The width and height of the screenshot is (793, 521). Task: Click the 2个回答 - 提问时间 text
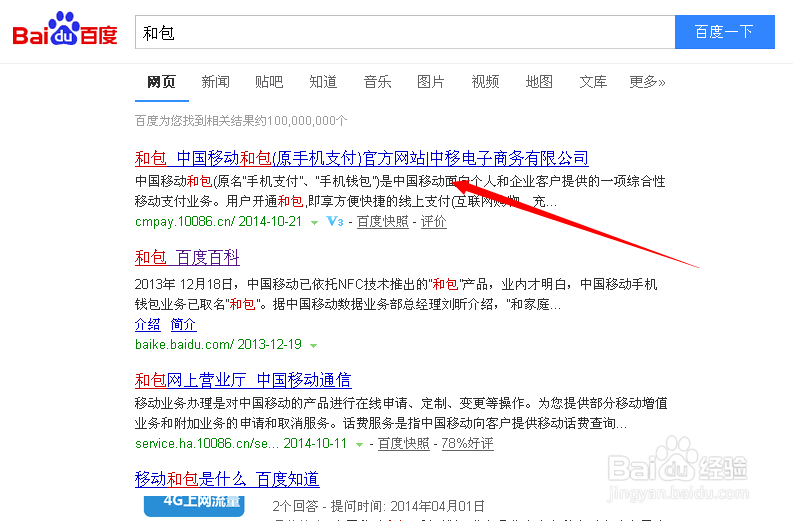378,506
